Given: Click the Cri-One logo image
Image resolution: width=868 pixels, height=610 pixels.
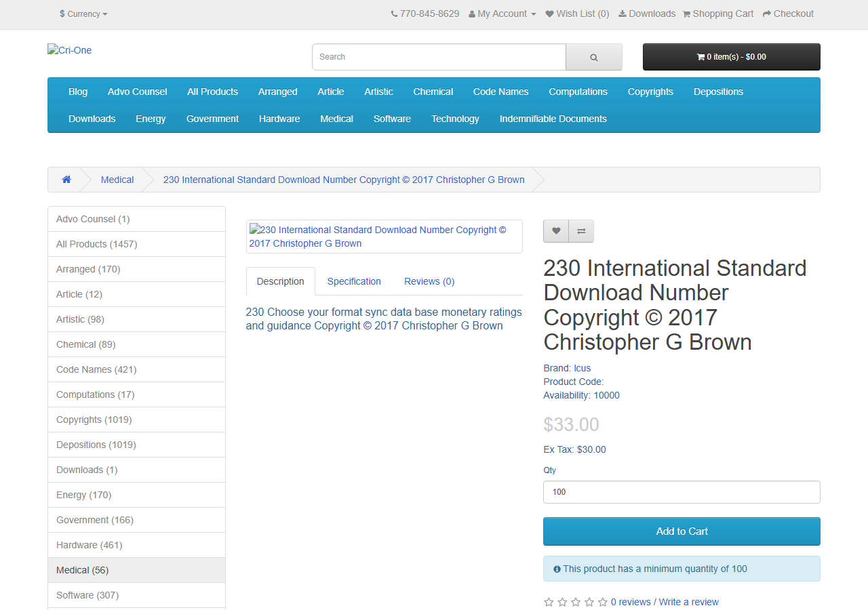Looking at the screenshot, I should [69, 50].
